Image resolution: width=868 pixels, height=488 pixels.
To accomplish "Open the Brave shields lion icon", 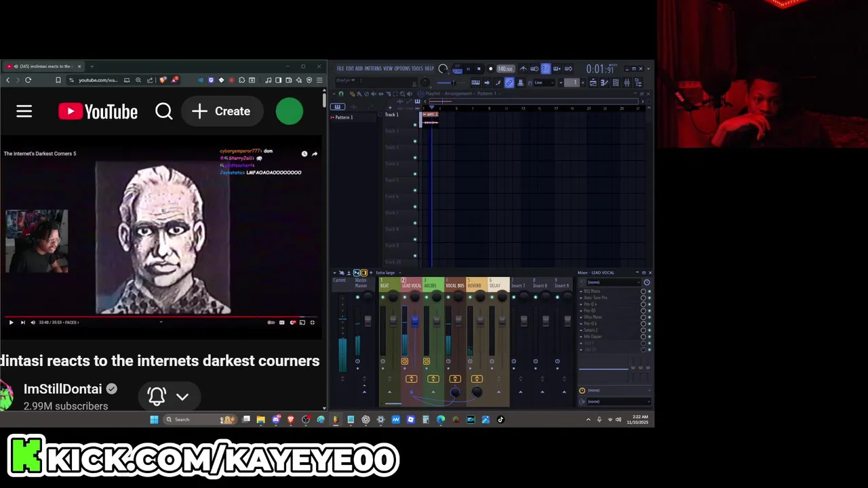I will click(x=163, y=80).
